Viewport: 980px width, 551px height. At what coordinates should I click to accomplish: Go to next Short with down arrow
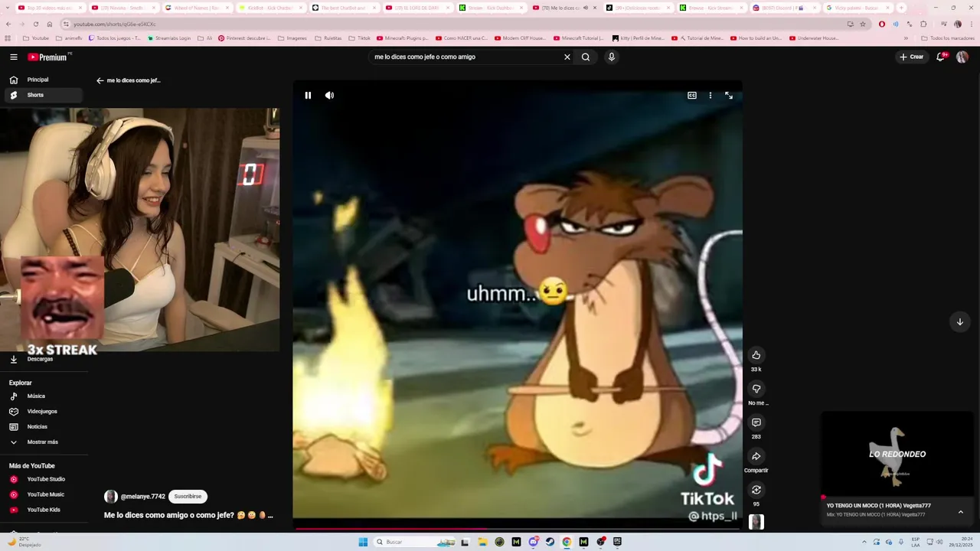[959, 321]
